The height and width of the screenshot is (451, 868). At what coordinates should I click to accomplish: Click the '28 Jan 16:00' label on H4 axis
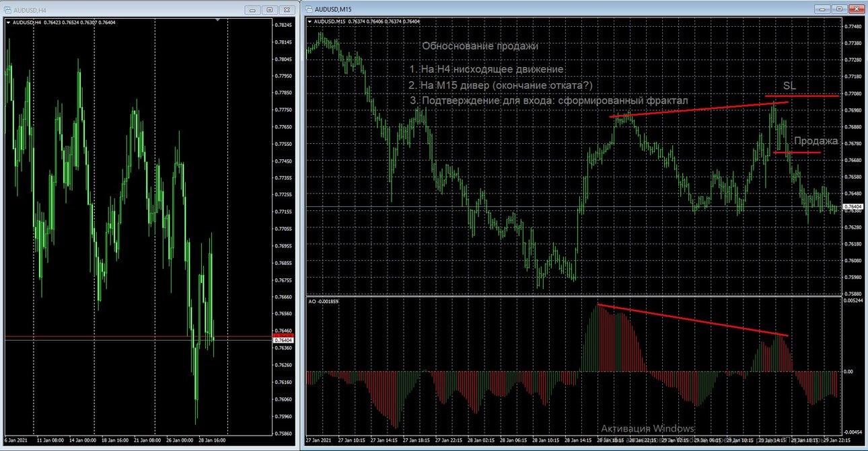[211, 440]
